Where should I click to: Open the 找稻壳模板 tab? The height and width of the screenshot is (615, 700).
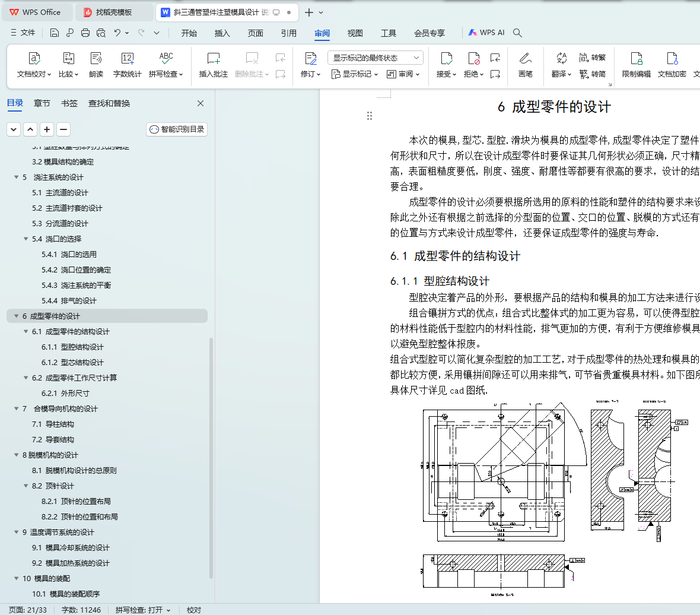[x=113, y=12]
